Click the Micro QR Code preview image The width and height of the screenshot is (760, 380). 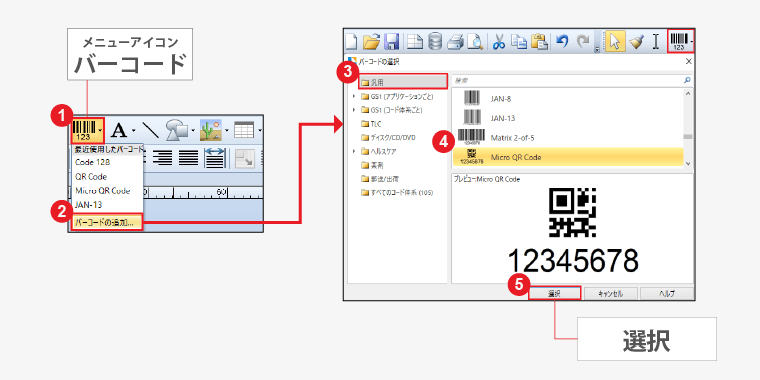tap(572, 212)
